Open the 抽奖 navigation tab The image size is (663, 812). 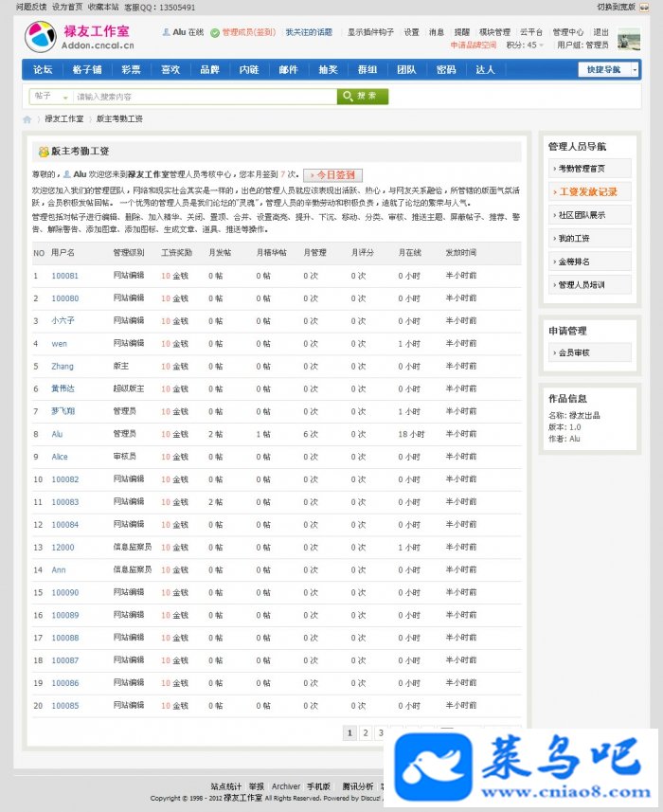coord(328,69)
